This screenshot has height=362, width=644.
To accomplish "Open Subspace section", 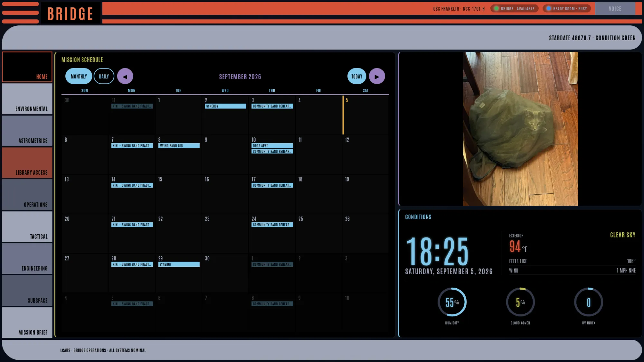I will 27,291.
